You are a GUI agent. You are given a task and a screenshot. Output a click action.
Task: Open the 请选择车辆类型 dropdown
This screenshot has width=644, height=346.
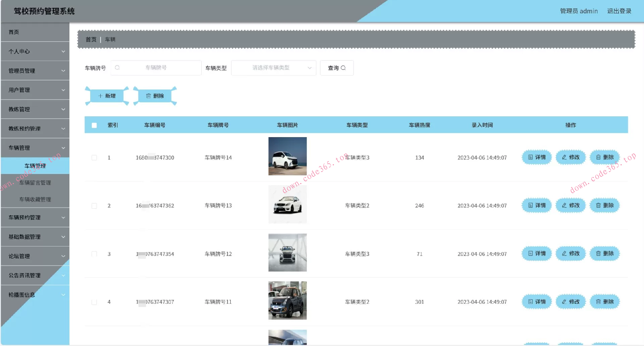tap(273, 68)
